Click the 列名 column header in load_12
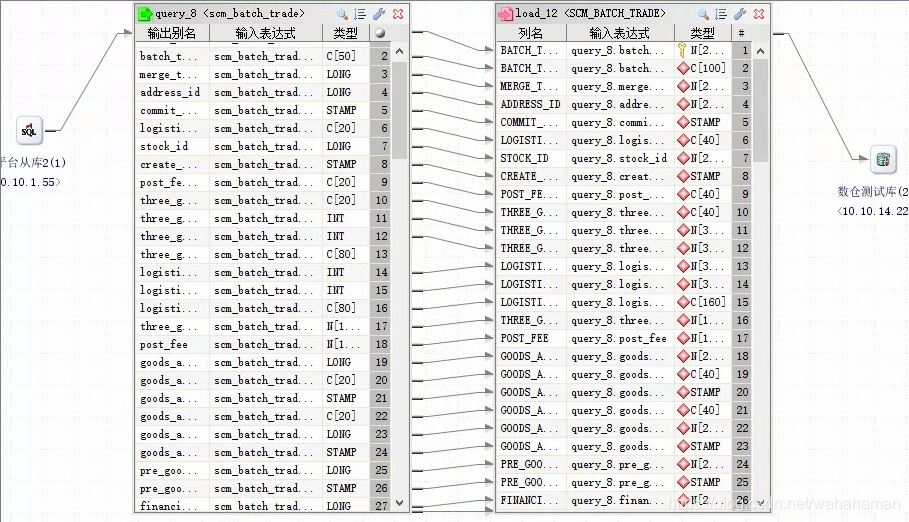Image resolution: width=909 pixels, height=522 pixels. [x=530, y=33]
